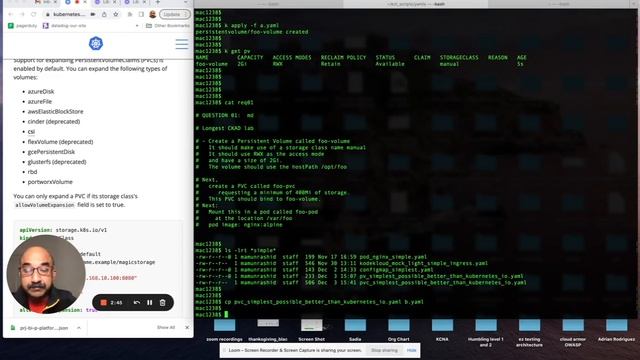Bookmark this page with the star icon
Image resolution: width=640 pixels, height=360 pixels.
click(116, 14)
